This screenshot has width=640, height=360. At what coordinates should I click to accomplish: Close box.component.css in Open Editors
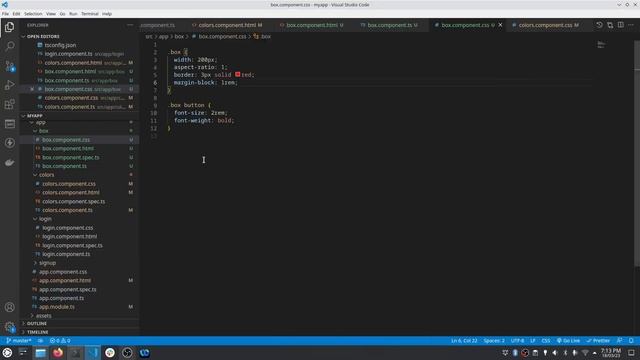click(32, 89)
